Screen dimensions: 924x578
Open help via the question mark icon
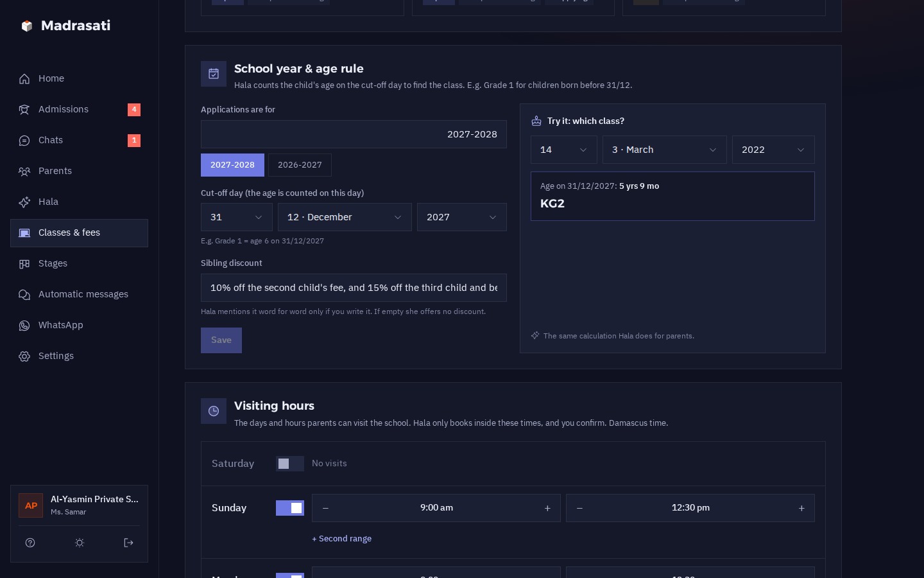point(30,543)
